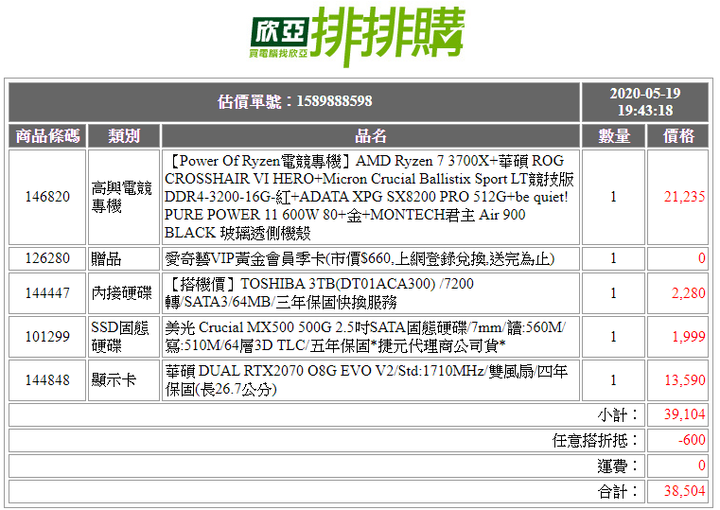720x510 pixels.
Task: Click the 品名 column header
Action: click(371, 136)
